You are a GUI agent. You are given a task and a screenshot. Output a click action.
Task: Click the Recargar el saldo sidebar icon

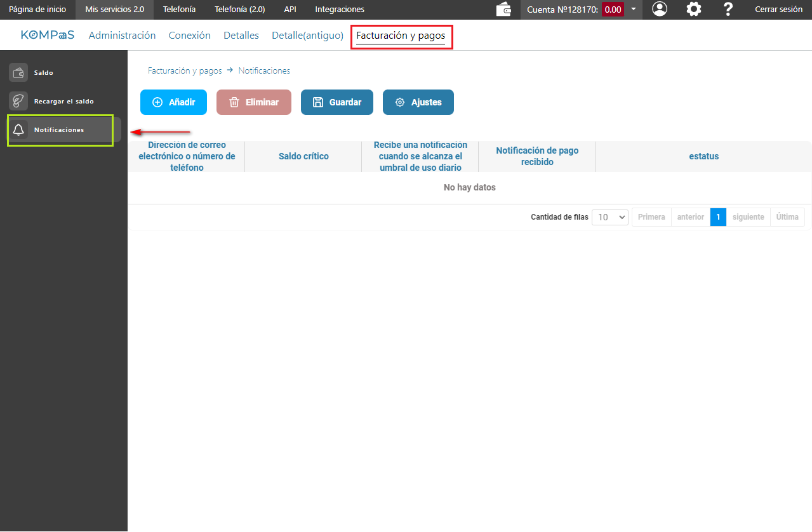pos(18,101)
